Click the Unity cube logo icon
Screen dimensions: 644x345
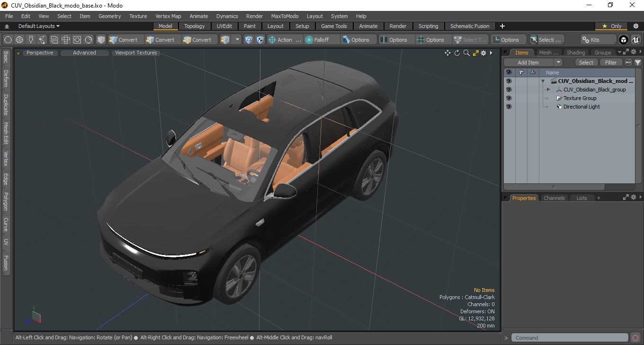coord(624,40)
